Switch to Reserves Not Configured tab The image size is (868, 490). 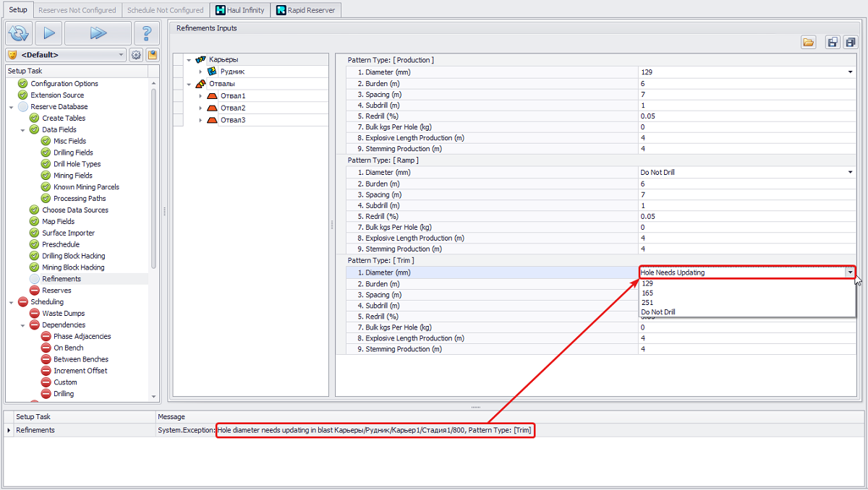pyautogui.click(x=77, y=10)
